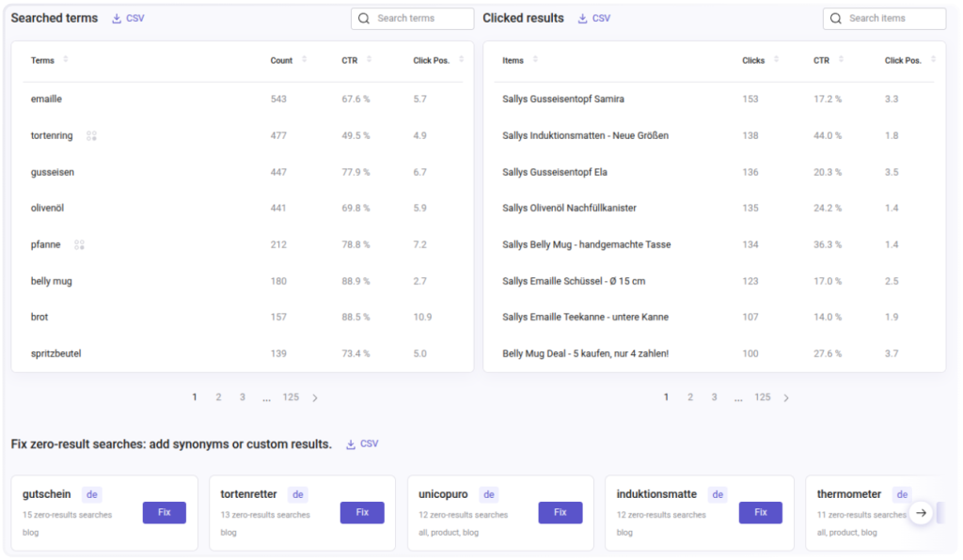
Task: Click the thermometer zero-result card title
Action: pyautogui.click(x=849, y=494)
